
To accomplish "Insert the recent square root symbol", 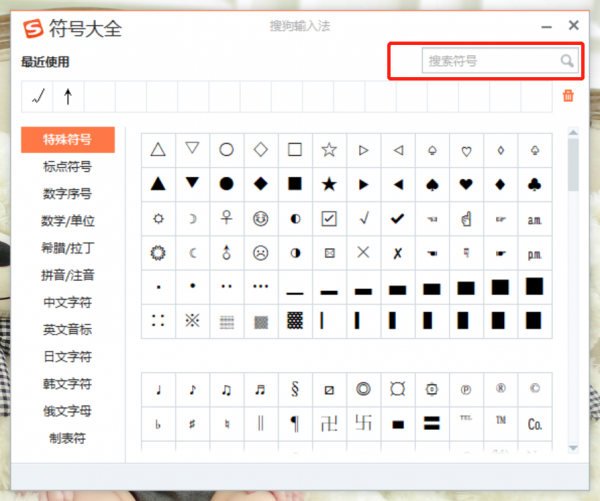I will point(37,96).
